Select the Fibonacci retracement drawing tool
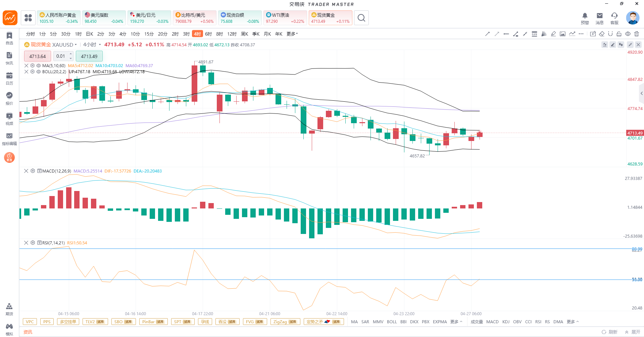Viewport: 644px width, 337px height. (x=534, y=34)
